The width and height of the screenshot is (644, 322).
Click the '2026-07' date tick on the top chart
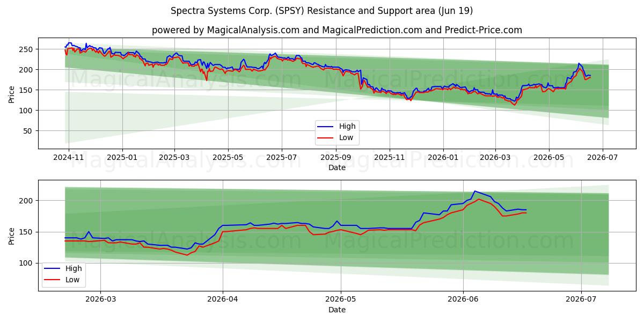point(602,158)
